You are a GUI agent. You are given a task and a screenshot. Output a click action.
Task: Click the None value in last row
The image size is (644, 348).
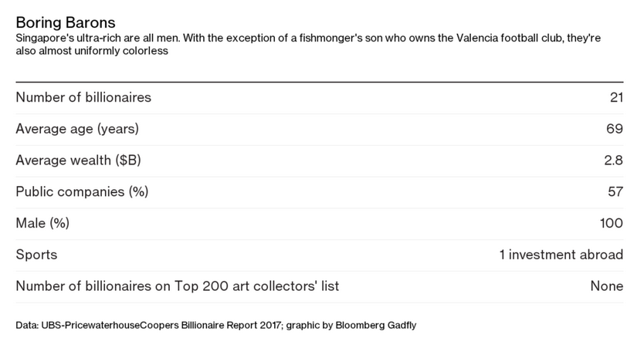point(607,286)
